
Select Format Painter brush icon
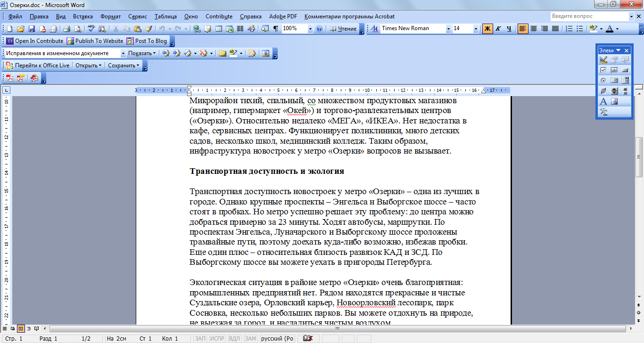(x=148, y=29)
